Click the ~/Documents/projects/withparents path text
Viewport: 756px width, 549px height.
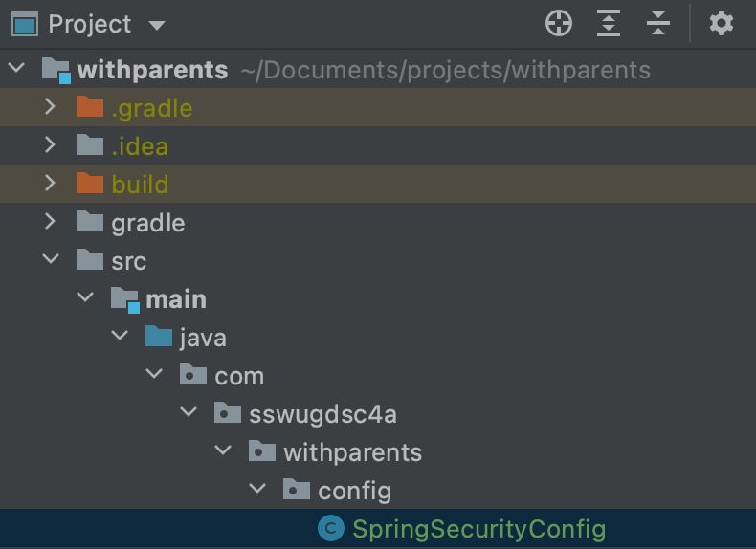click(x=446, y=71)
